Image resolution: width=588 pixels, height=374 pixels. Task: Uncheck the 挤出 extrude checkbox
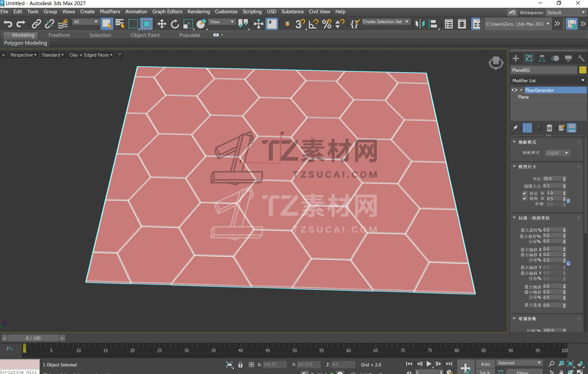pyautogui.click(x=524, y=193)
